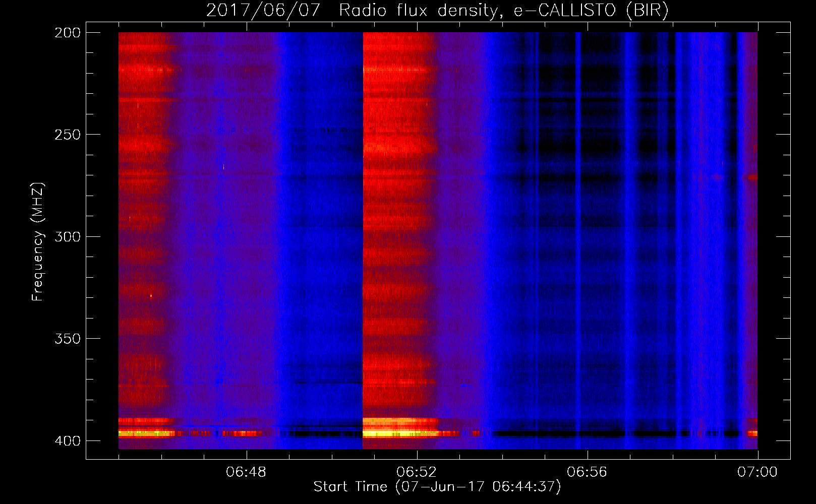Viewport: 816px width, 504px height.
Task: Click the 06:56 time tick label
Action: pos(587,472)
